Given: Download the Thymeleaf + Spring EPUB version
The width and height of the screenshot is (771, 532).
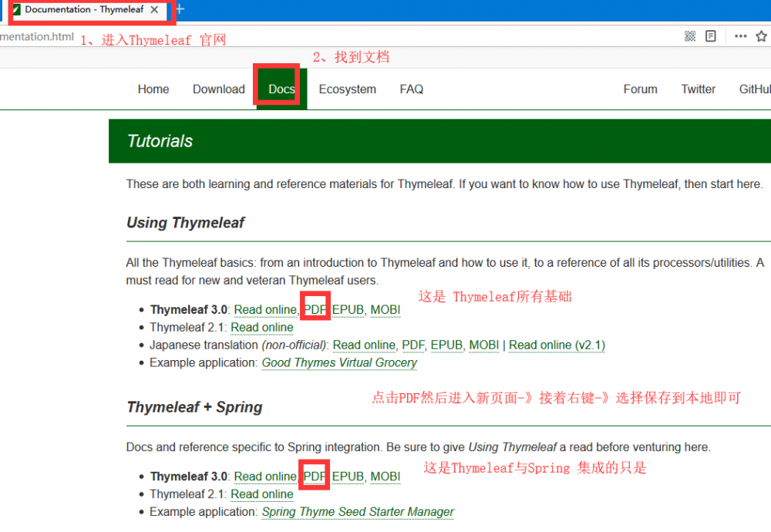Looking at the screenshot, I should [348, 476].
